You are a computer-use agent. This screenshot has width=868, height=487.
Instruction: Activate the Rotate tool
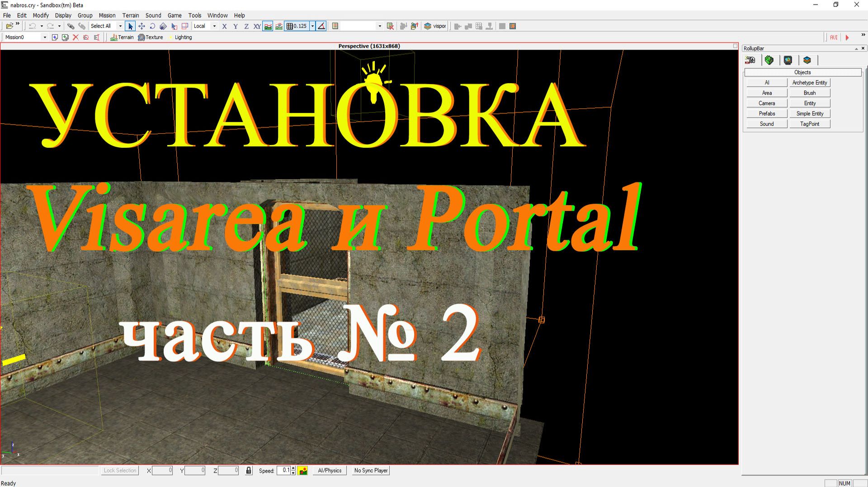click(x=152, y=26)
